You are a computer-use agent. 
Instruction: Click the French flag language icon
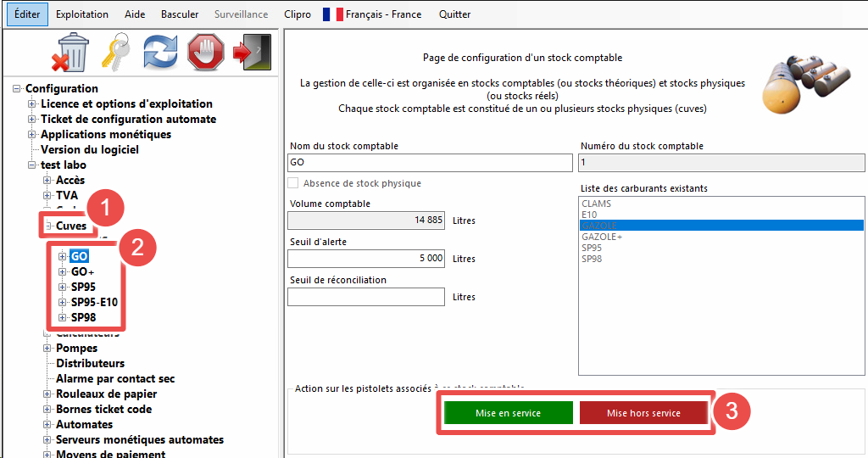tap(333, 14)
